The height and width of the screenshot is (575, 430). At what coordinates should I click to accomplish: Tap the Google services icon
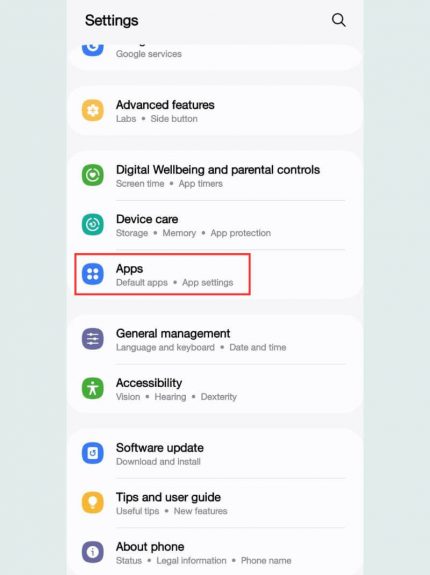(93, 50)
